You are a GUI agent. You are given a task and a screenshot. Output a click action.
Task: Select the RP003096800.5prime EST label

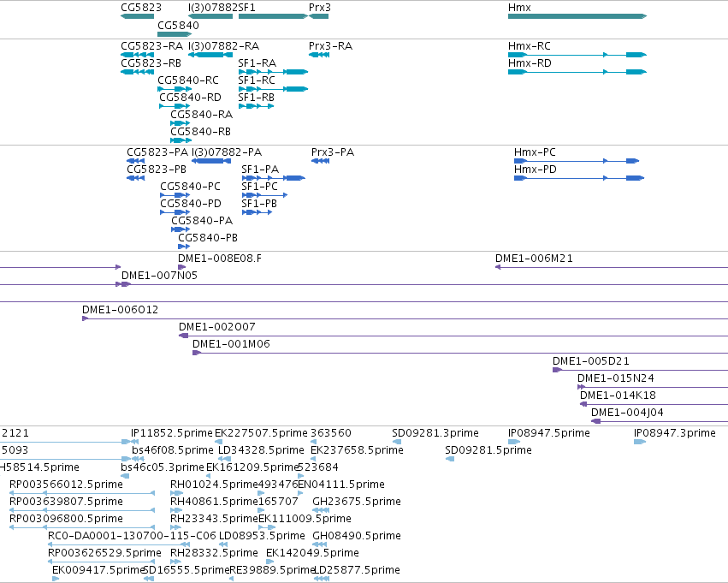pos(66,520)
